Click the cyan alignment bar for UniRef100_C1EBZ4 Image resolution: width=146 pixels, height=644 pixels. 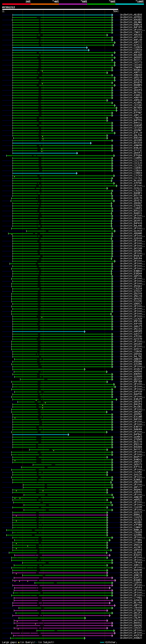(50, 48)
